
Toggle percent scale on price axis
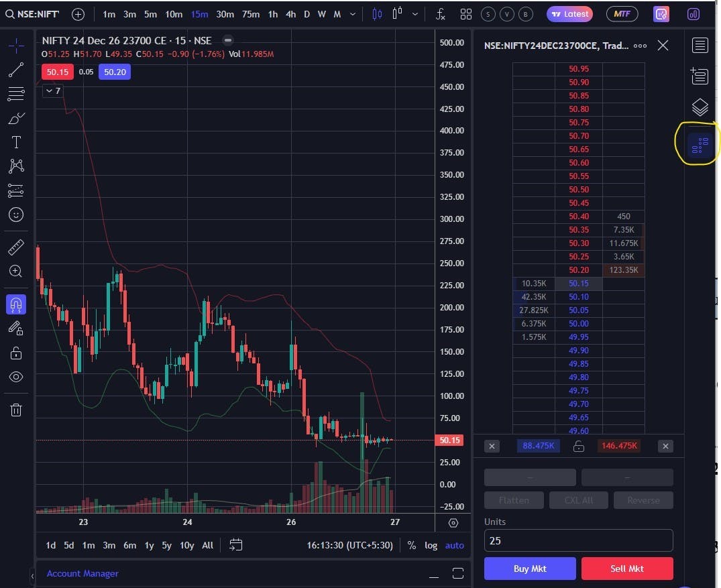(x=412, y=545)
